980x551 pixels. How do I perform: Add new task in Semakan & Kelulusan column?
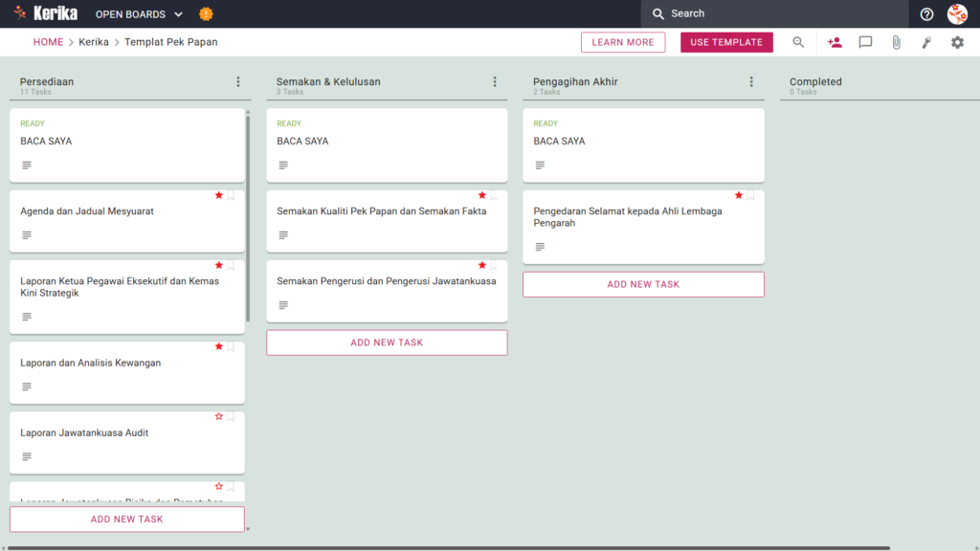pos(387,342)
